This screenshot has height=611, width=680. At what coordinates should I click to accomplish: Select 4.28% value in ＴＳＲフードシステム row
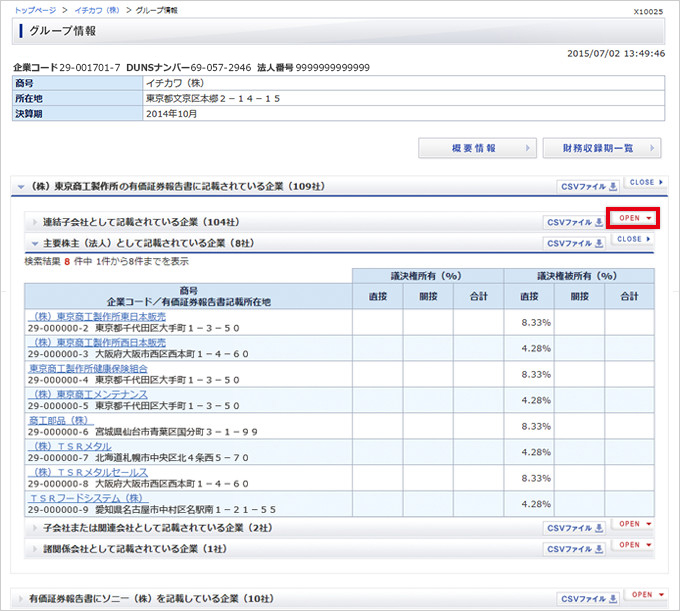point(536,504)
